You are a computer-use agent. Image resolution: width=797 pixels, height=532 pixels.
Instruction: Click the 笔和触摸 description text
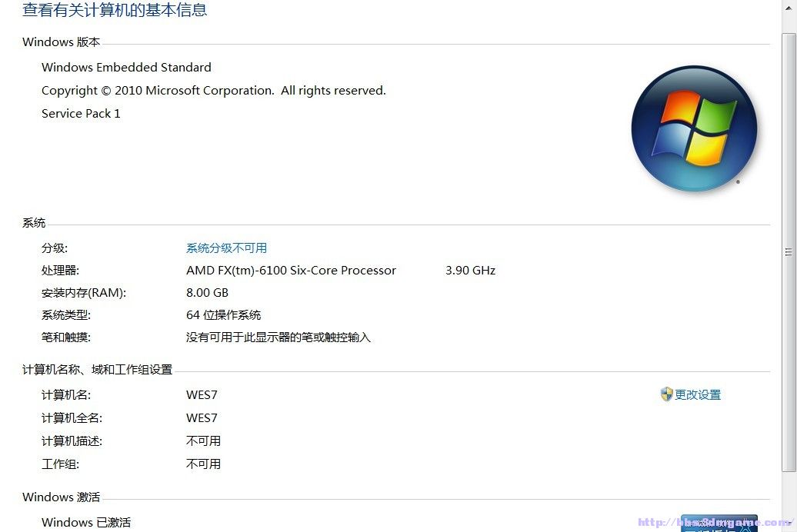(278, 337)
